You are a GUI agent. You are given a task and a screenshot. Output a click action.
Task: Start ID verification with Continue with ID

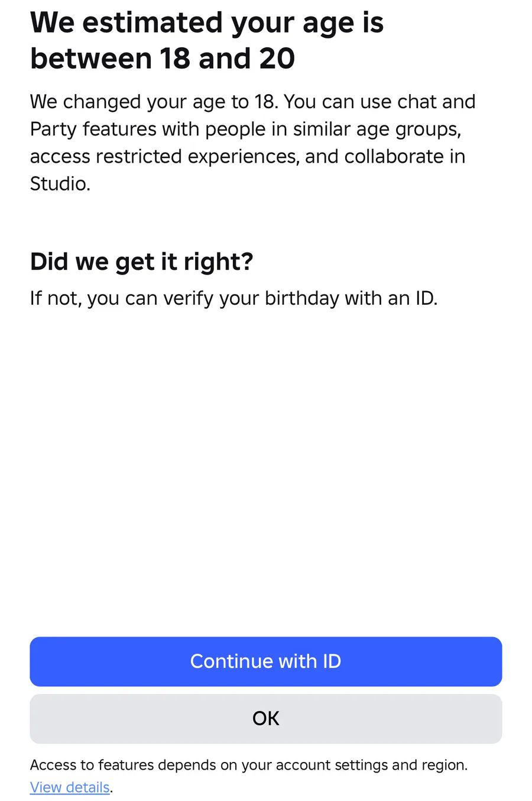[x=265, y=661]
